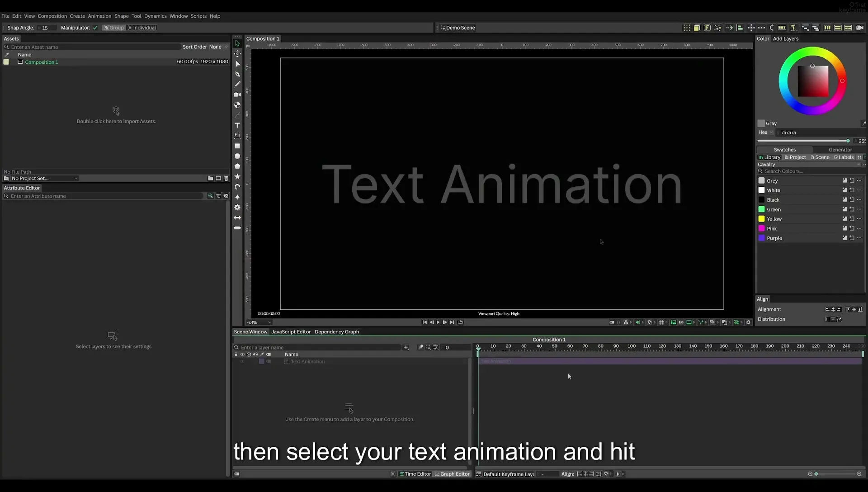Screen dimensions: 868x492
Task: Choose the Camera tool in the left toolbar
Action: pyautogui.click(x=237, y=95)
